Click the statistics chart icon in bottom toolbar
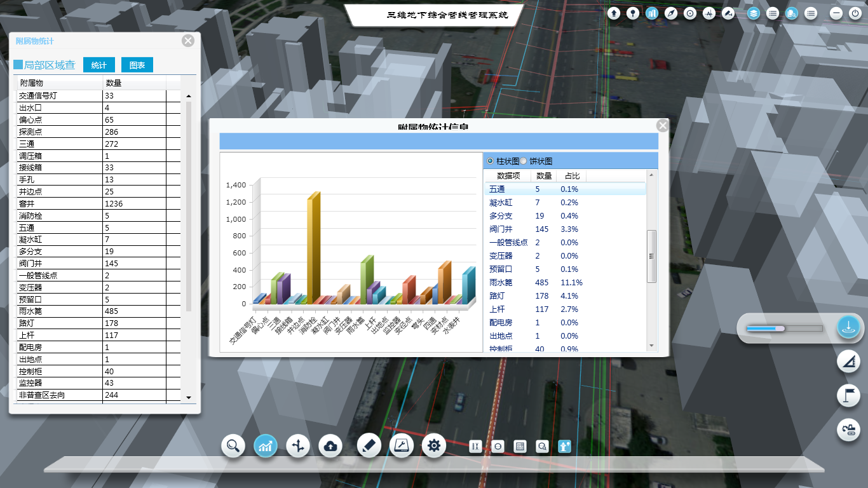 point(266,446)
